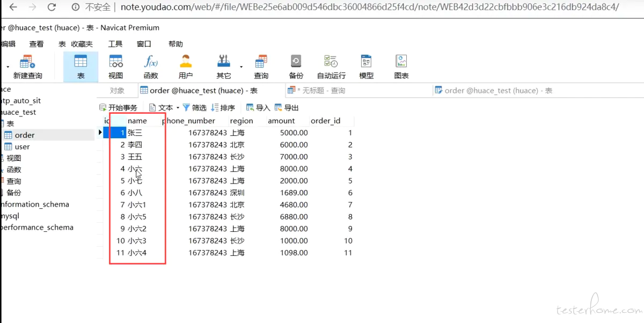The height and width of the screenshot is (323, 644).
Task: Reload the page with refresh icon
Action: pyautogui.click(x=52, y=8)
